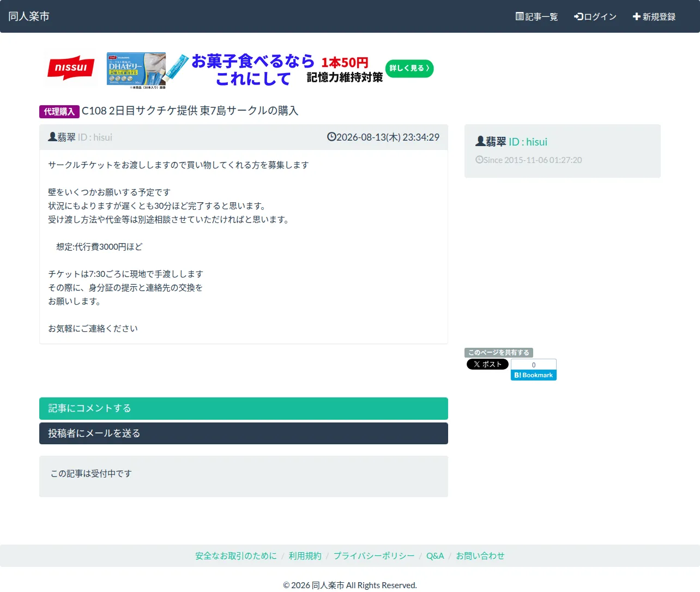Click the 記事にコメントする button
Screen dimensions: 700x592
click(244, 408)
